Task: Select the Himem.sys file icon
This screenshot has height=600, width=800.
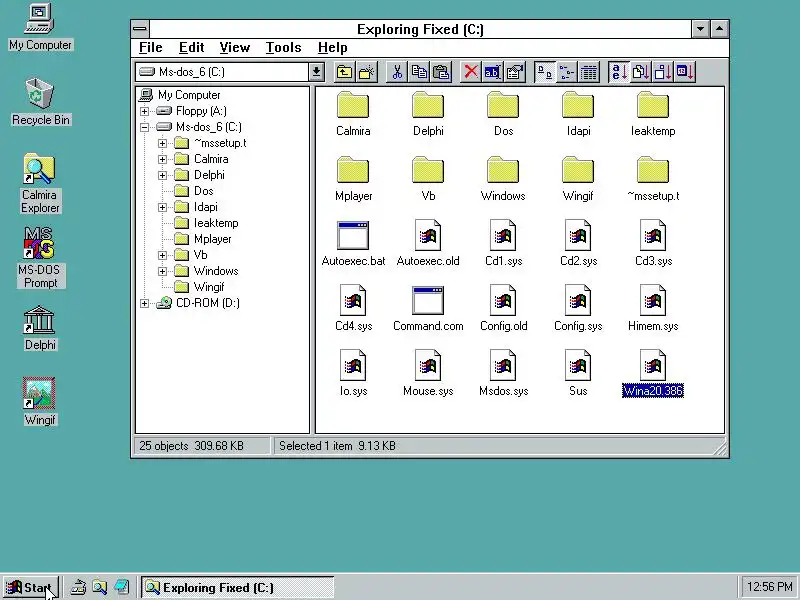Action: (x=653, y=309)
